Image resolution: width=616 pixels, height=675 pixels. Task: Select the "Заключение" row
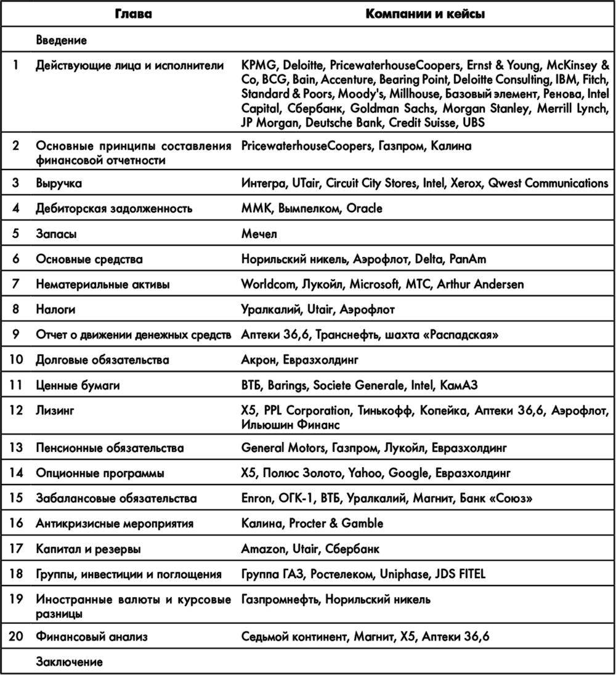coord(69,662)
